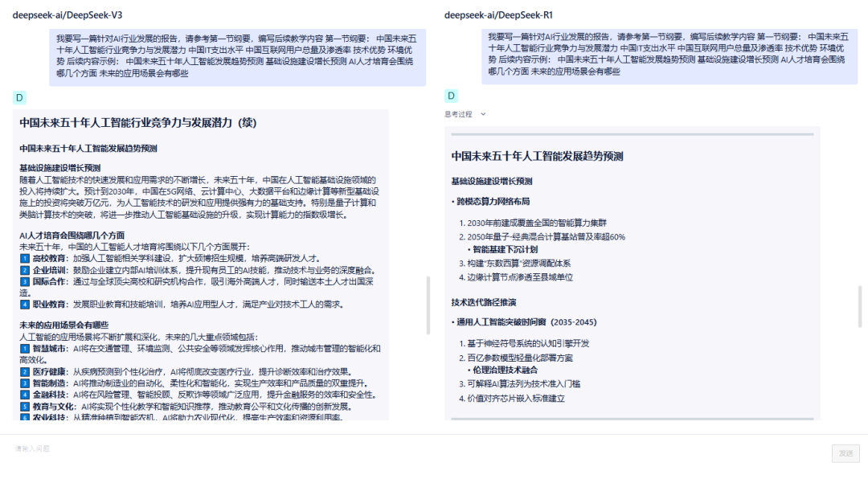The height and width of the screenshot is (479, 868).
Task: Click number 2 badge beside 企业培训
Action: 25,270
